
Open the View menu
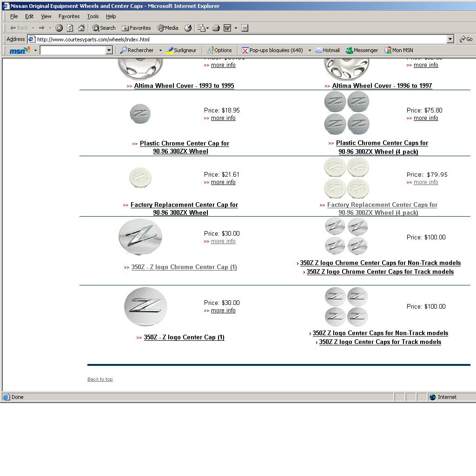(46, 16)
